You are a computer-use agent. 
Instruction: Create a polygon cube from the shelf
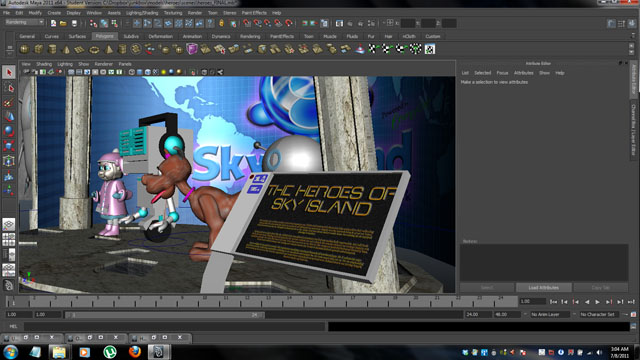(x=38, y=49)
